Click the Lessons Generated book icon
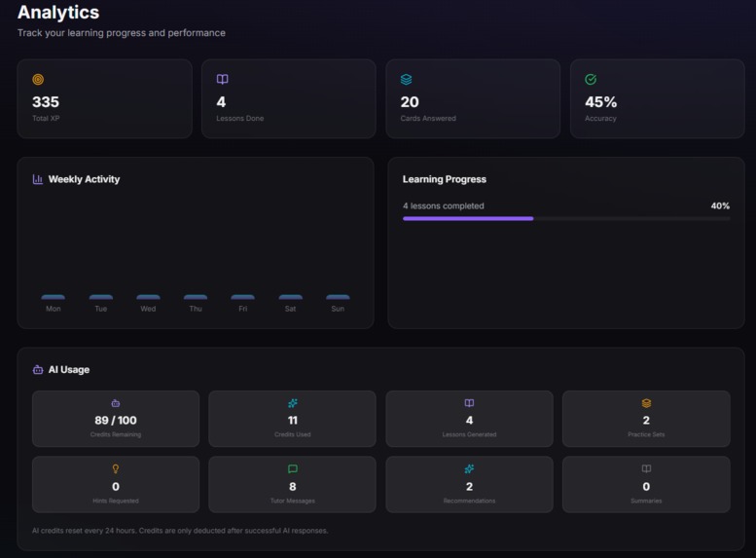The image size is (756, 558). [469, 403]
